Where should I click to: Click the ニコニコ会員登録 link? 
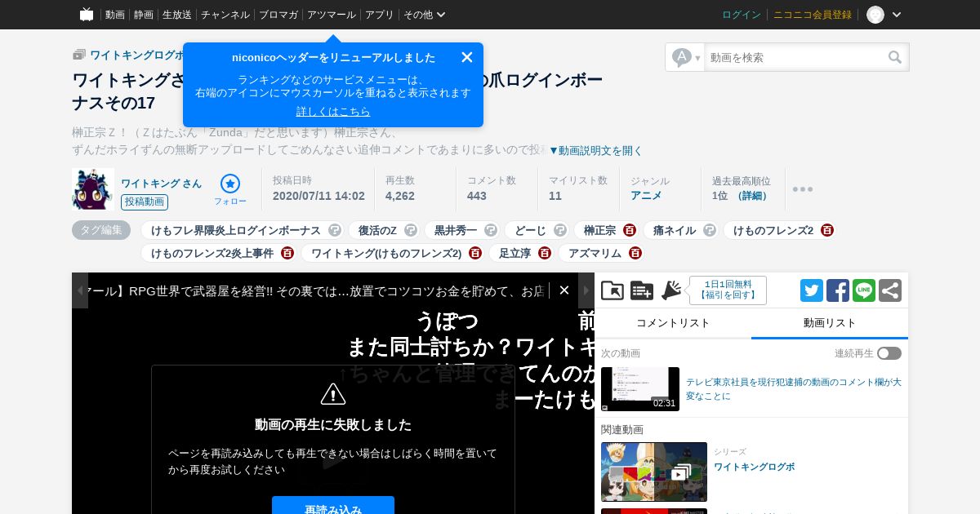[813, 15]
